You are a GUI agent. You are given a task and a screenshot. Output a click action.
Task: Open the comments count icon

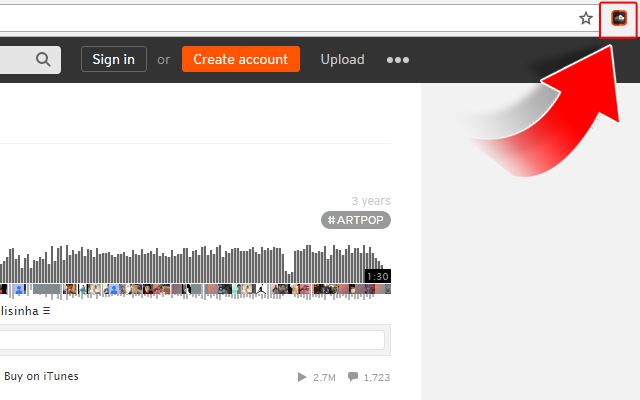tap(353, 377)
